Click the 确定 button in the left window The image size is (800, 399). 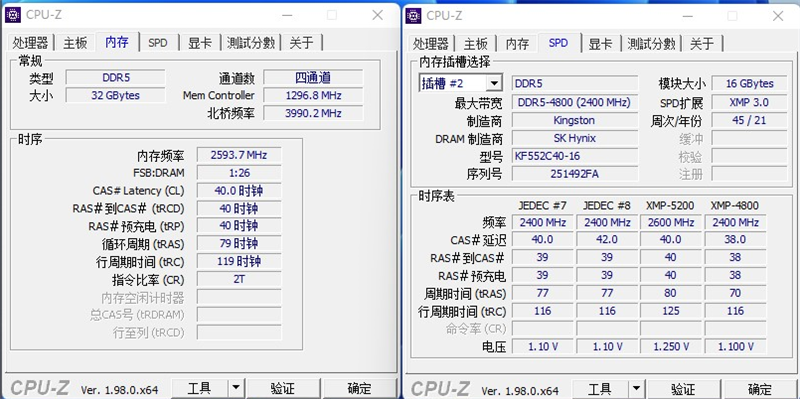point(360,389)
